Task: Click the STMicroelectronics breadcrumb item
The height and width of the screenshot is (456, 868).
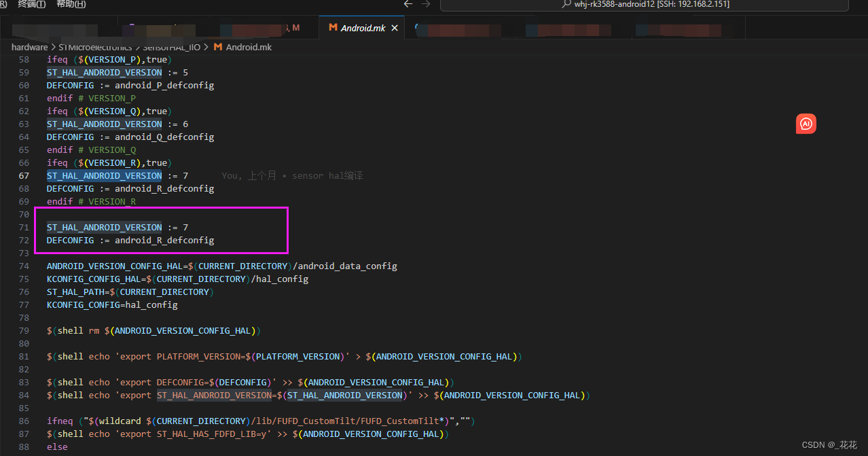Action: click(x=98, y=47)
